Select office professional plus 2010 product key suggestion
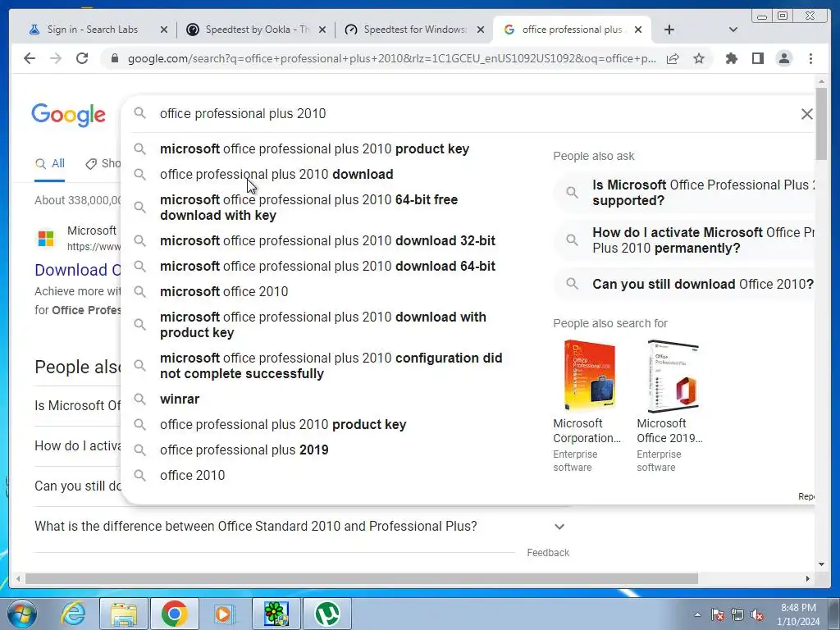 click(x=283, y=424)
